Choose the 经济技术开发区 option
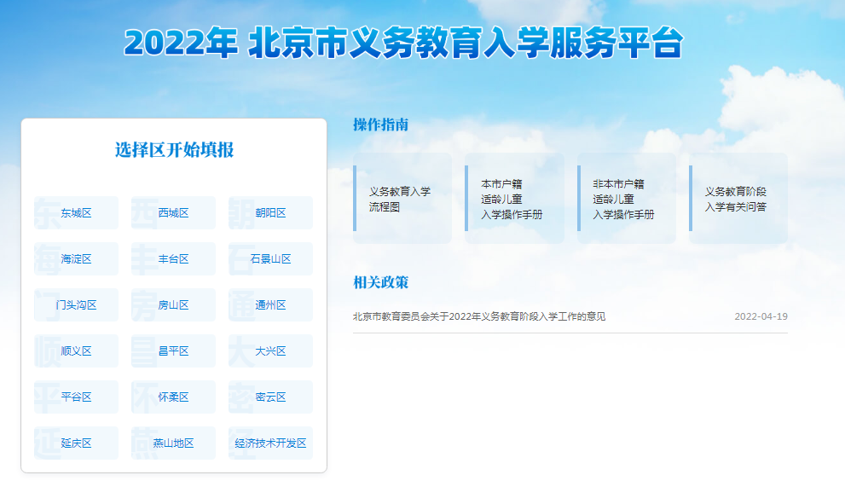The height and width of the screenshot is (504, 845). pos(270,443)
